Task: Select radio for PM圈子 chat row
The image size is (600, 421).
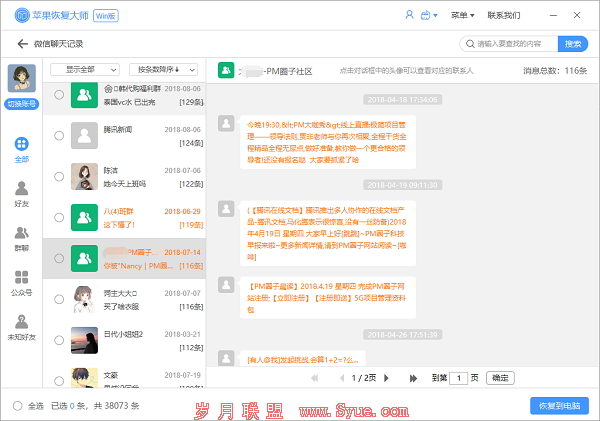Action: tap(59, 258)
